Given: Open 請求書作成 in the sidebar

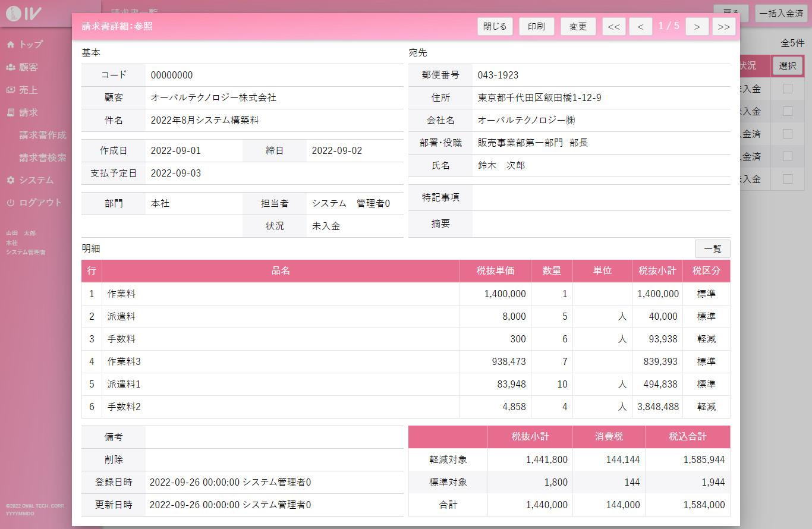Looking at the screenshot, I should click(x=43, y=135).
